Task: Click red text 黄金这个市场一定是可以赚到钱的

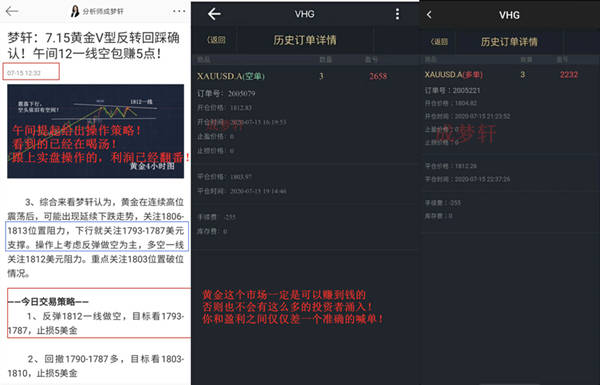Action: point(284,295)
